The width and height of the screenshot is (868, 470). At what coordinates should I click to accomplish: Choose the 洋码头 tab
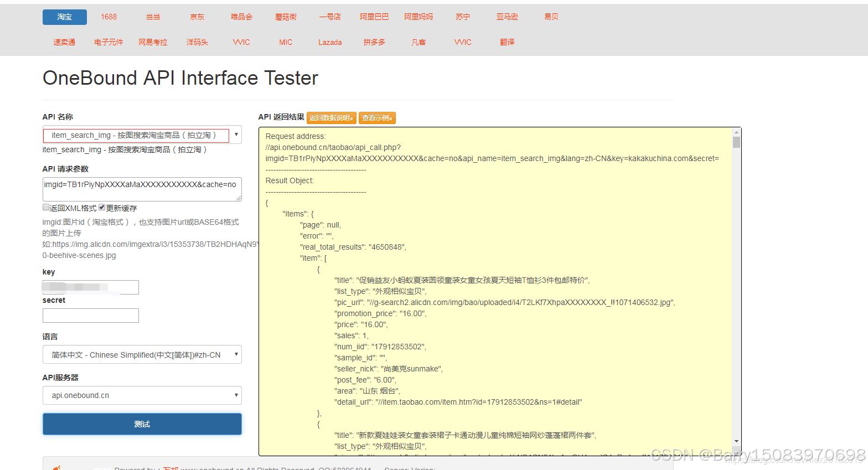pyautogui.click(x=198, y=42)
